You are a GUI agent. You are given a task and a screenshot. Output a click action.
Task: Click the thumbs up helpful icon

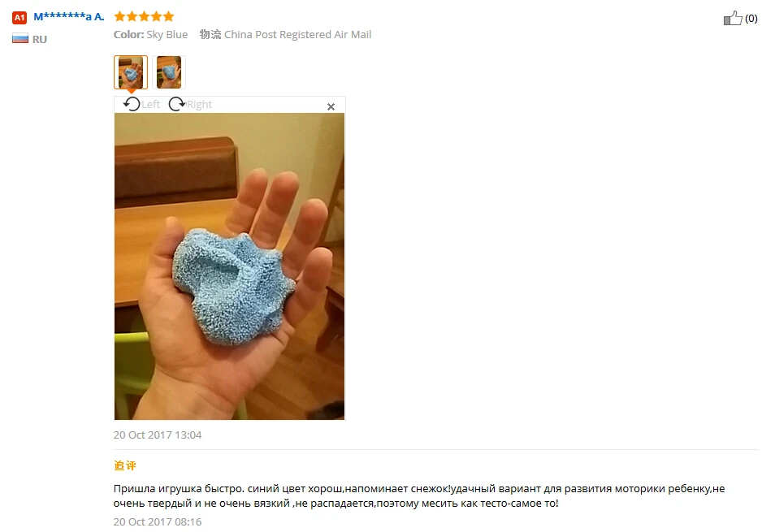point(733,19)
